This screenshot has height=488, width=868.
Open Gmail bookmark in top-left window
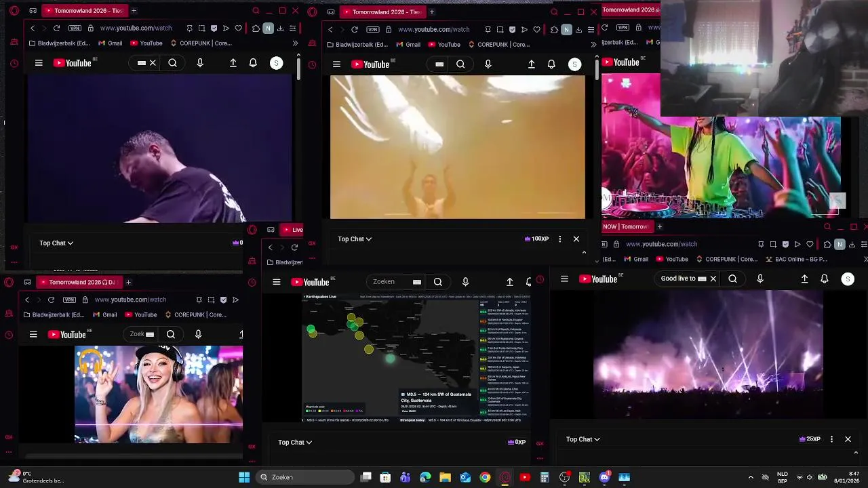[x=110, y=43]
